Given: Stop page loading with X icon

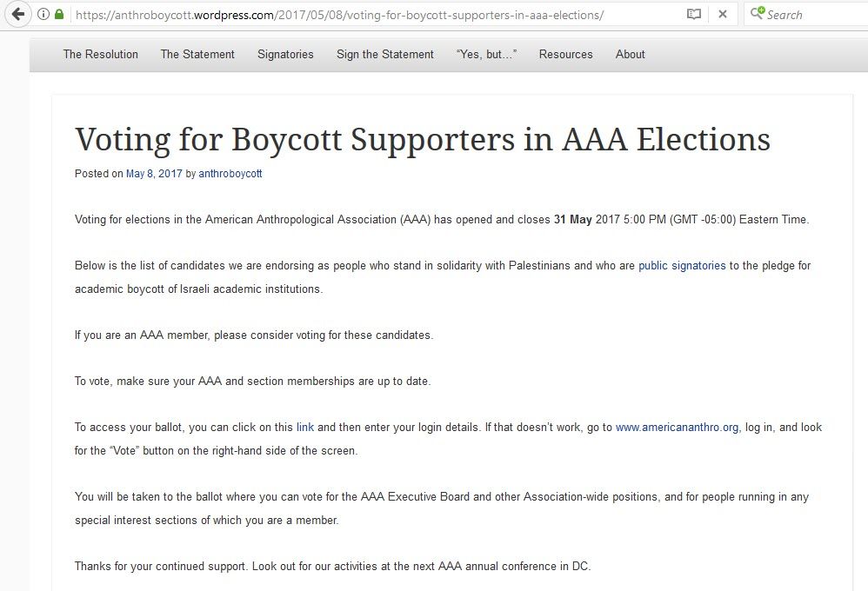Looking at the screenshot, I should click(x=722, y=15).
